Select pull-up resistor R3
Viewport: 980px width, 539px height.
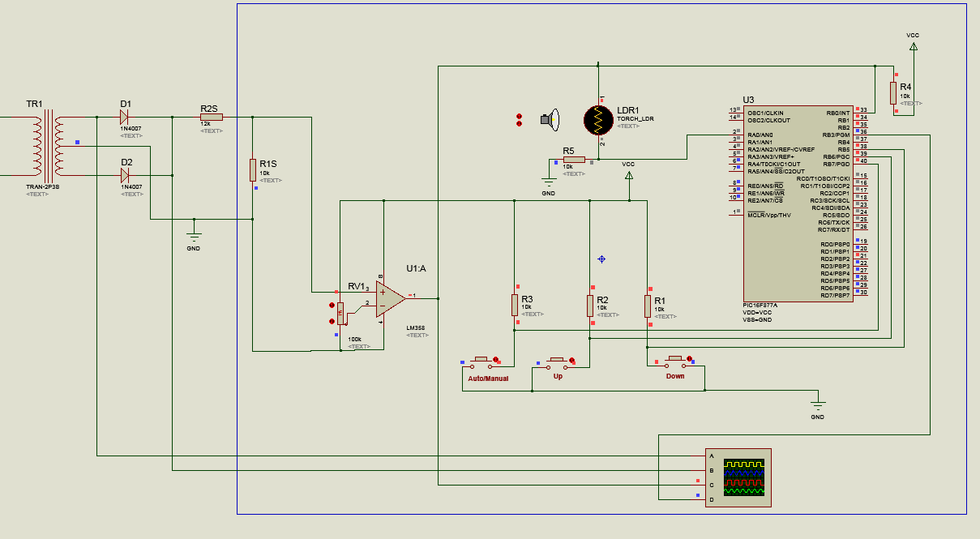click(x=515, y=306)
